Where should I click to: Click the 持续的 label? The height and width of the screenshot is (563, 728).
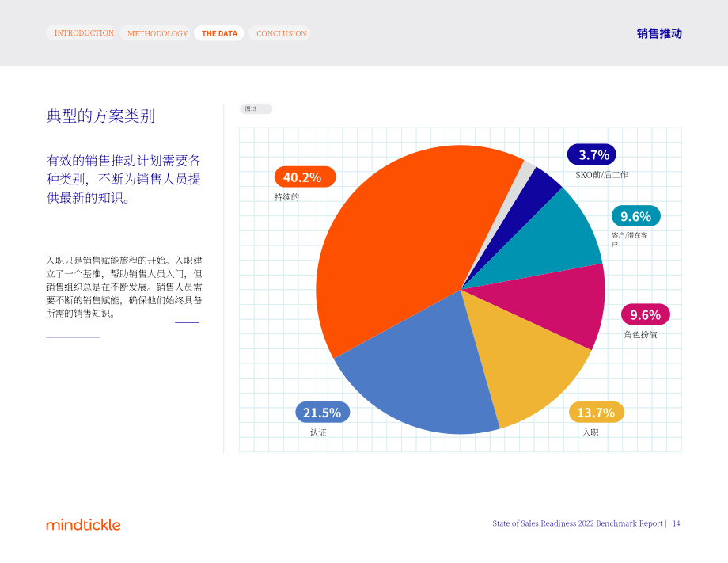[x=286, y=197]
